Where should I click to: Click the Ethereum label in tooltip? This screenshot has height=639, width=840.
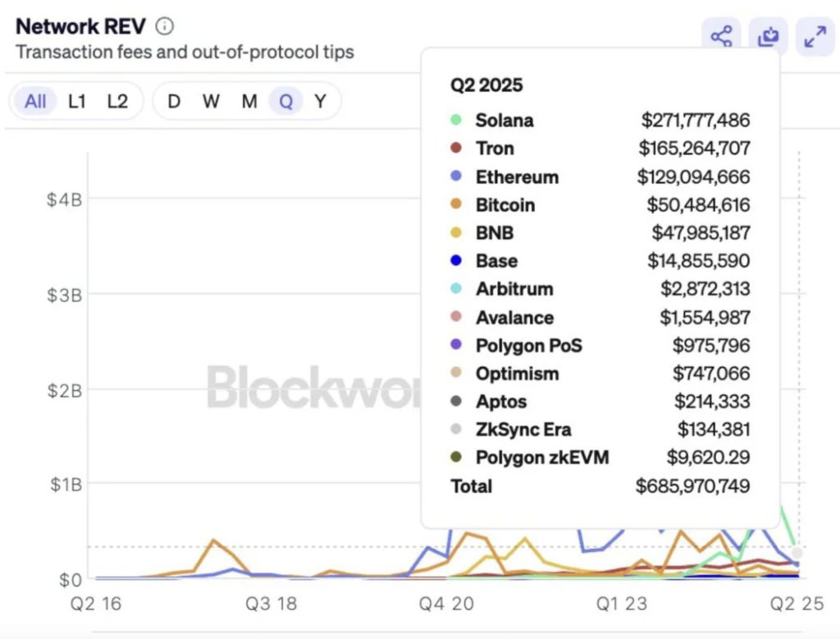[517, 176]
